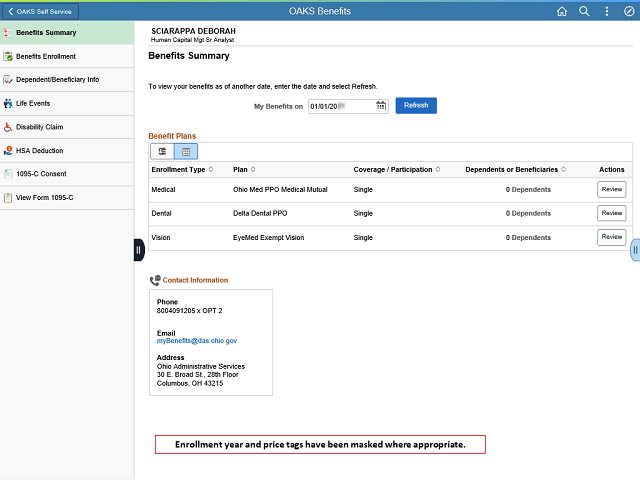Click the Refresh button
Image resolution: width=640 pixels, height=480 pixels.
416,106
